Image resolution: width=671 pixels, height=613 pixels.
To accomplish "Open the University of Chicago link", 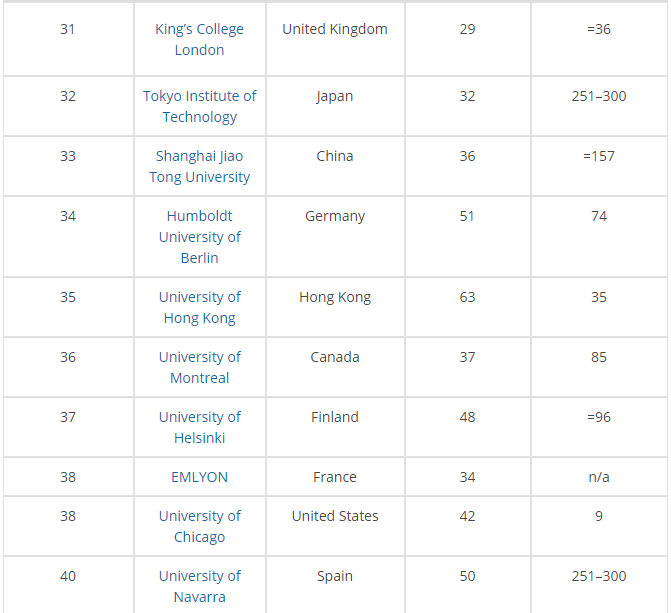I will pos(199,527).
